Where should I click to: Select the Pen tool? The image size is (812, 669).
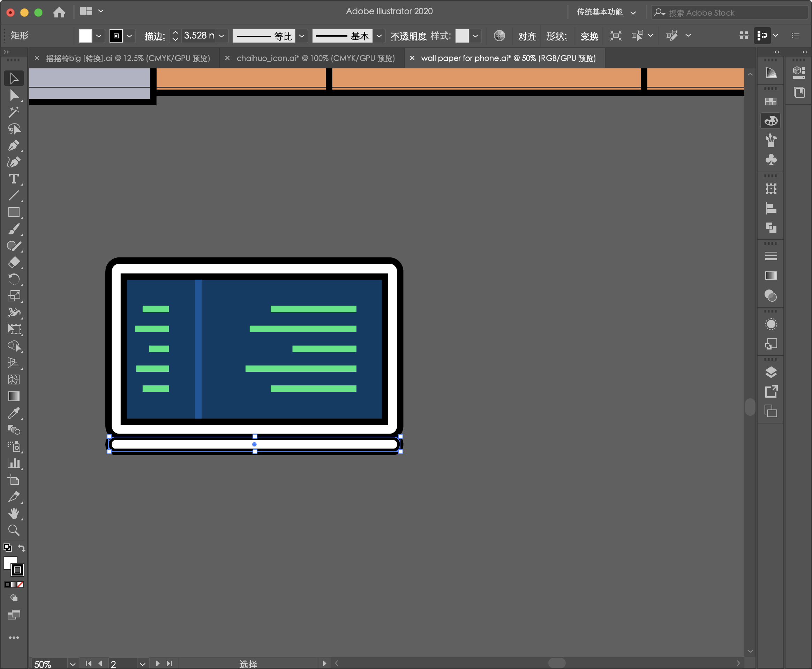pyautogui.click(x=14, y=145)
